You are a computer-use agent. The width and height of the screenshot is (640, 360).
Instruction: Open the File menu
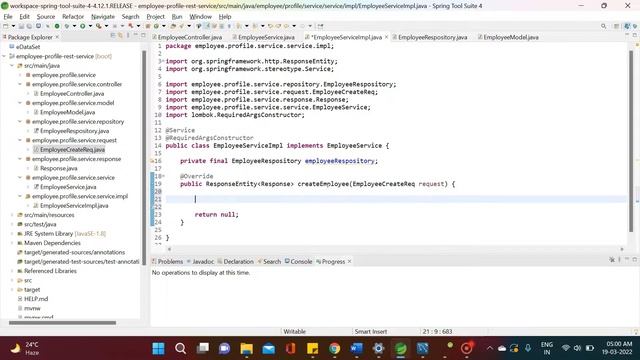8,17
